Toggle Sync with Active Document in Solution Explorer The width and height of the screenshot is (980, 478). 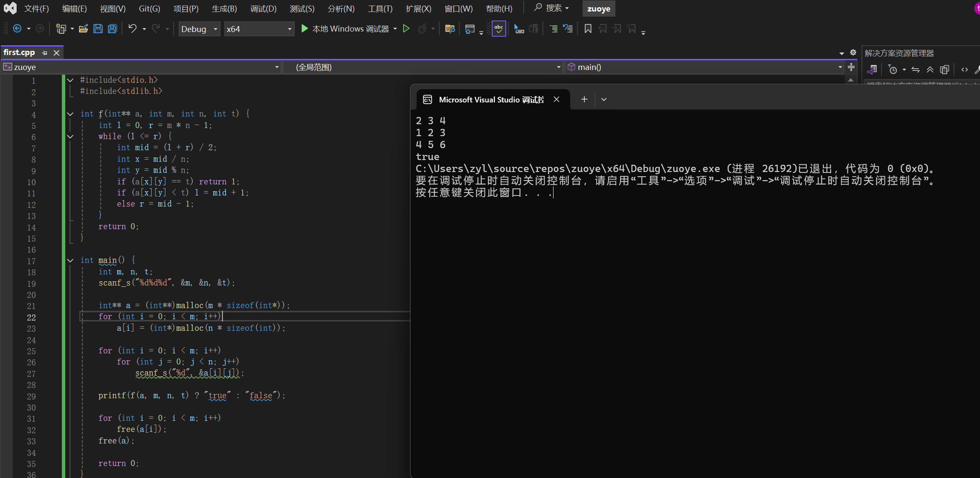pos(916,70)
